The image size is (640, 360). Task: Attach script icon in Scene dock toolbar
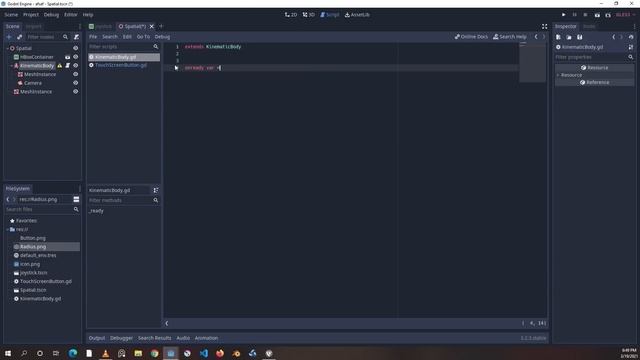(x=76, y=37)
